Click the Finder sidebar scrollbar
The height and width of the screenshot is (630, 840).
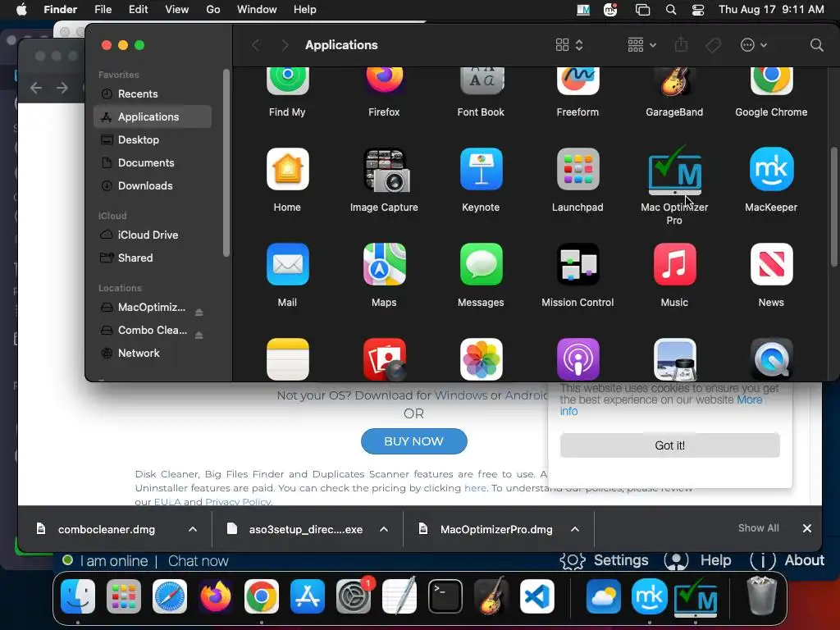click(226, 163)
